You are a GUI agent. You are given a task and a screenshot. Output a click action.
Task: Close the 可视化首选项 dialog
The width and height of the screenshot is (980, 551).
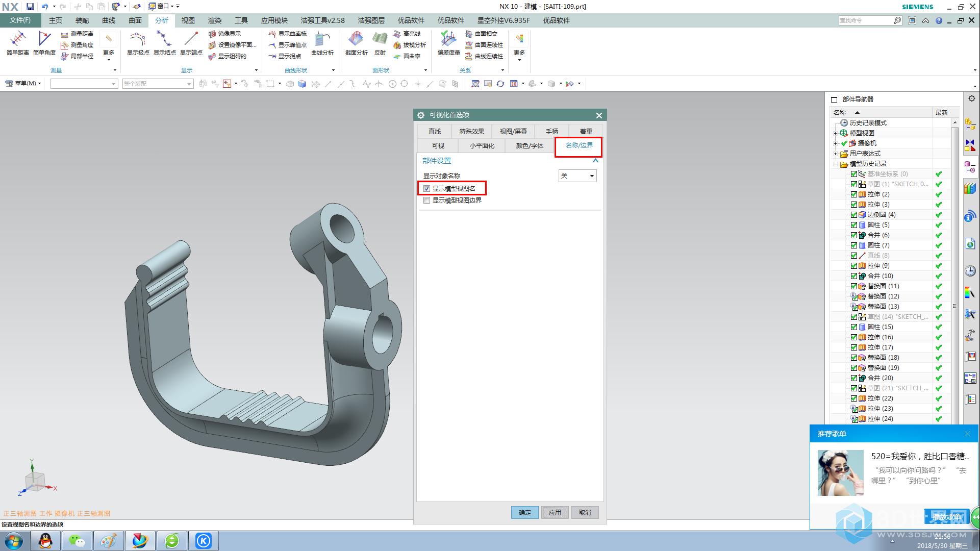[x=599, y=115]
